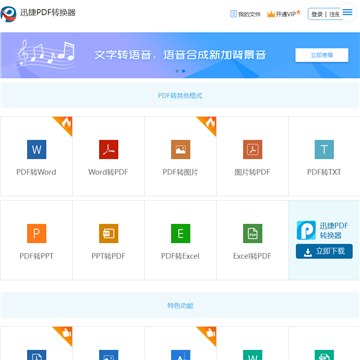The width and height of the screenshot is (360, 360).
Task: Click the PDF转Word text label
Action: pos(36,172)
